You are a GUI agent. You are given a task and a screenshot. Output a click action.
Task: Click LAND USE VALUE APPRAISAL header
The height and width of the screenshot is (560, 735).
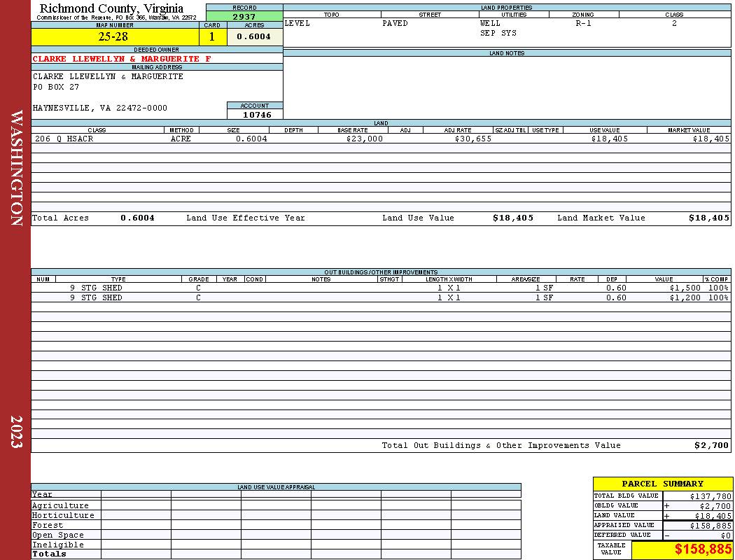(x=276, y=487)
